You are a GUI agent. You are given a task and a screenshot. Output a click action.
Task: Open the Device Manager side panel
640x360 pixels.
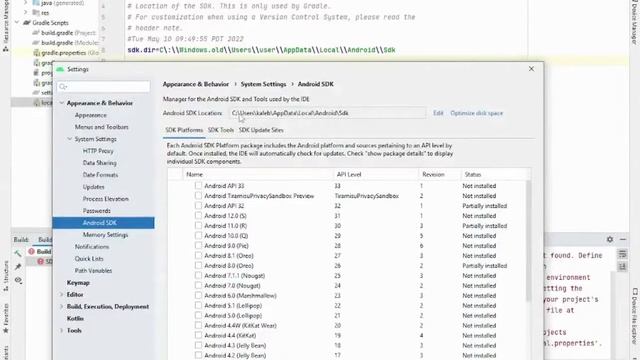click(x=635, y=22)
